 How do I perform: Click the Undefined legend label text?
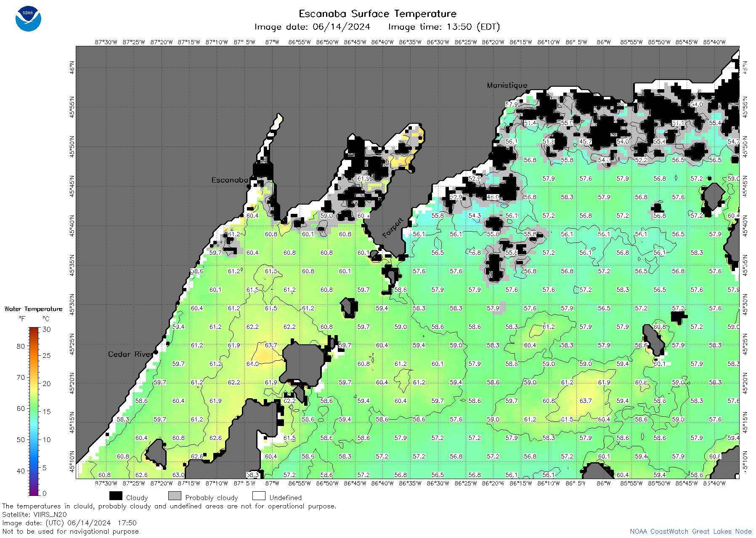pyautogui.click(x=285, y=498)
